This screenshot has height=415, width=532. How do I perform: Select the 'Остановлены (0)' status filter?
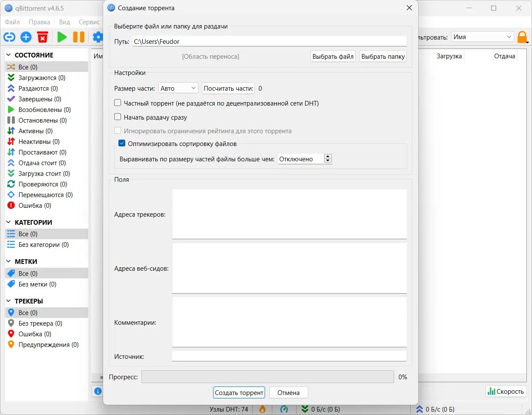click(46, 120)
